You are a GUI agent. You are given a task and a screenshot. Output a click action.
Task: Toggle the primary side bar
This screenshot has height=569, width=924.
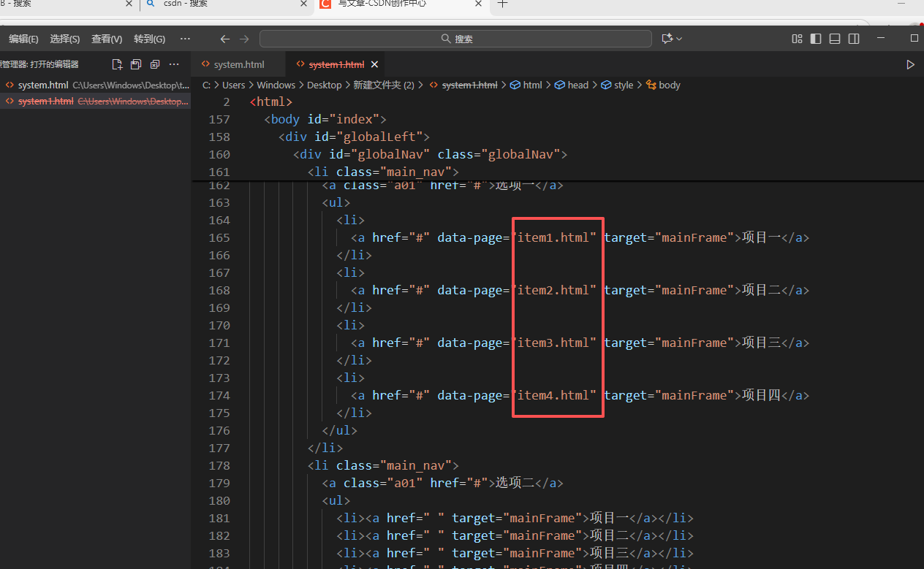[816, 39]
